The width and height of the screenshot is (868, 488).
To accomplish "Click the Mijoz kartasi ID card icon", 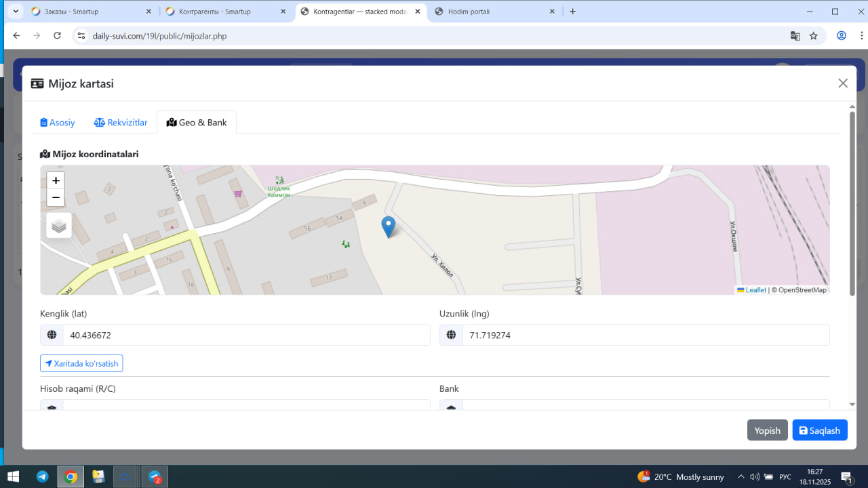I will [x=37, y=84].
